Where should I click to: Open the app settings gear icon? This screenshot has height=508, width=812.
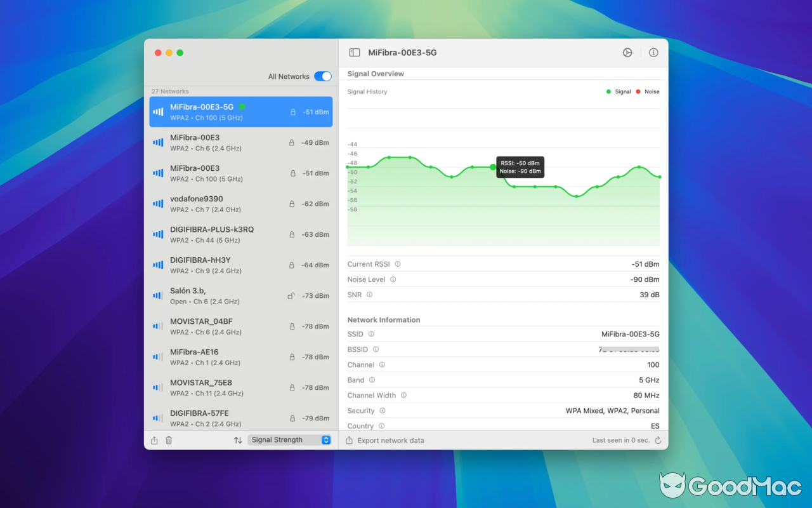[627, 53]
